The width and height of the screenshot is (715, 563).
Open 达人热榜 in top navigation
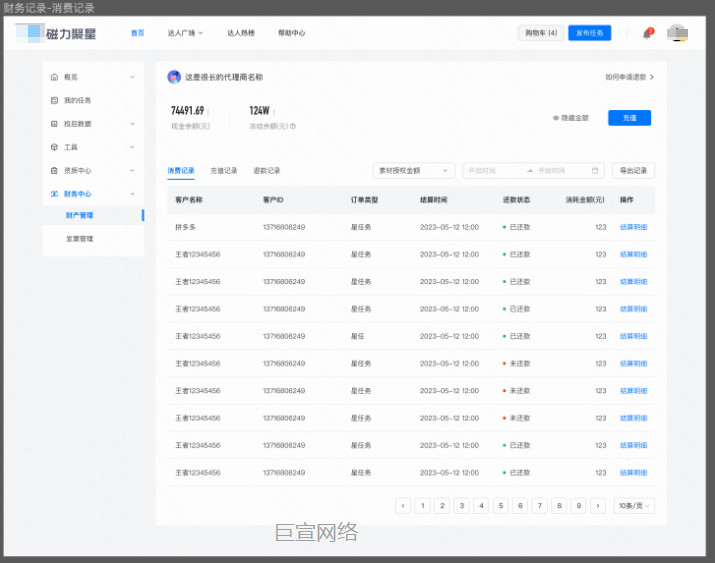(x=241, y=33)
